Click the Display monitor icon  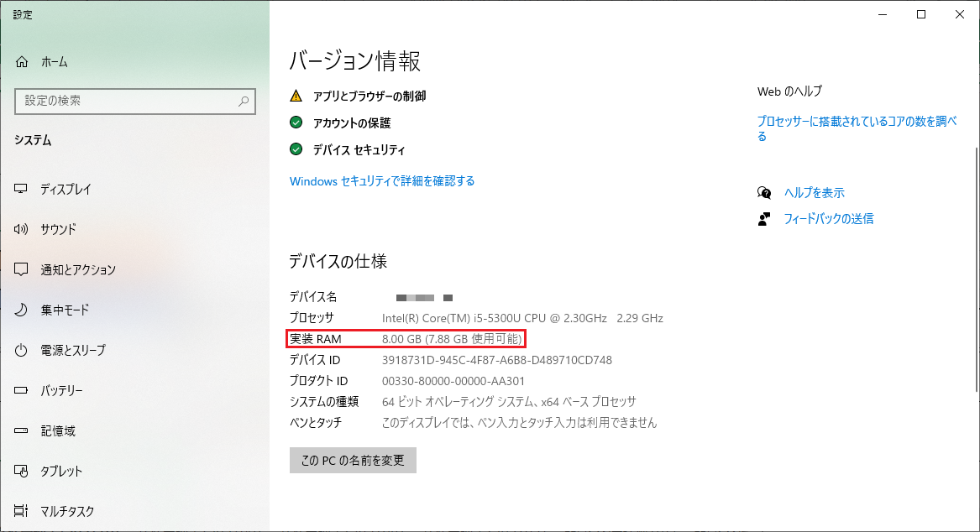22,190
